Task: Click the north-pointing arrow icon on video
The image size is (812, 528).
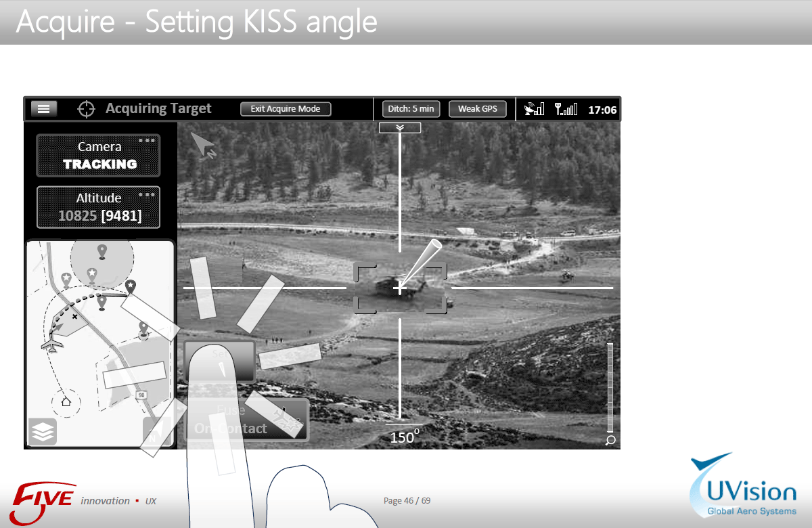Action: tap(202, 146)
